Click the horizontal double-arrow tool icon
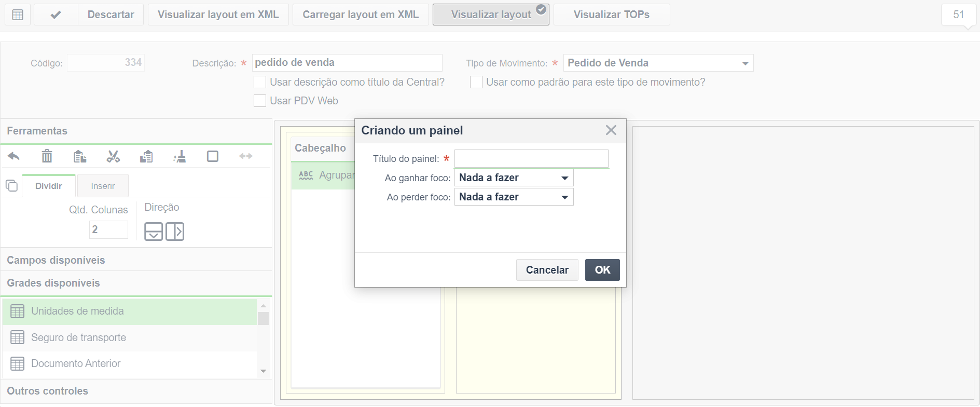 (x=246, y=156)
